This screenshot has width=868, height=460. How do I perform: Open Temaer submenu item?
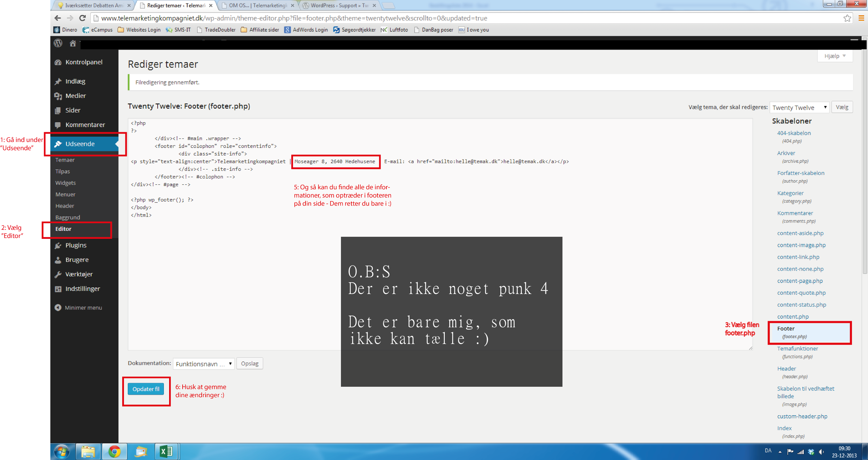[x=65, y=160]
